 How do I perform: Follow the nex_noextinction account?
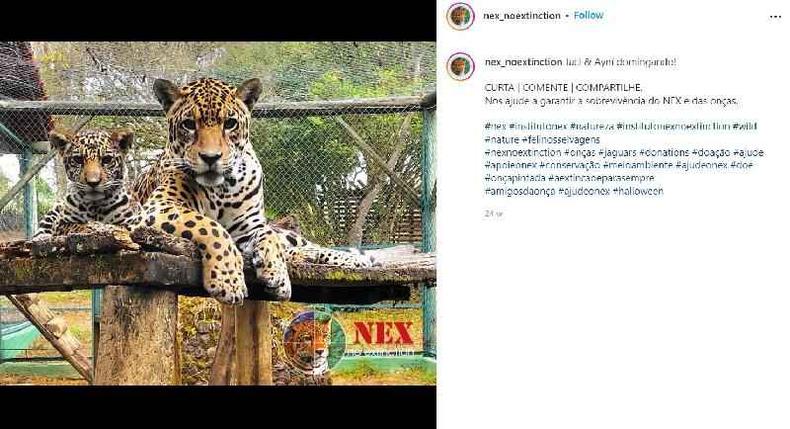click(x=588, y=16)
